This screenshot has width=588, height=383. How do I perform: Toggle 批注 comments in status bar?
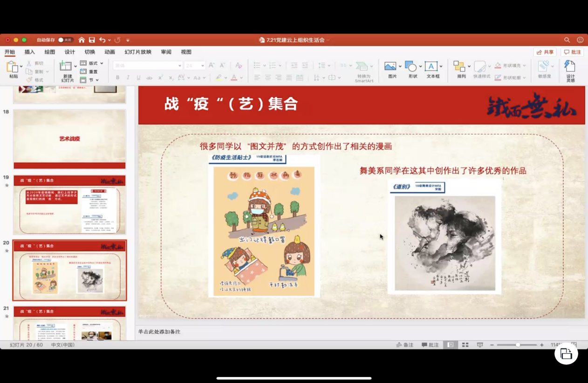click(430, 345)
